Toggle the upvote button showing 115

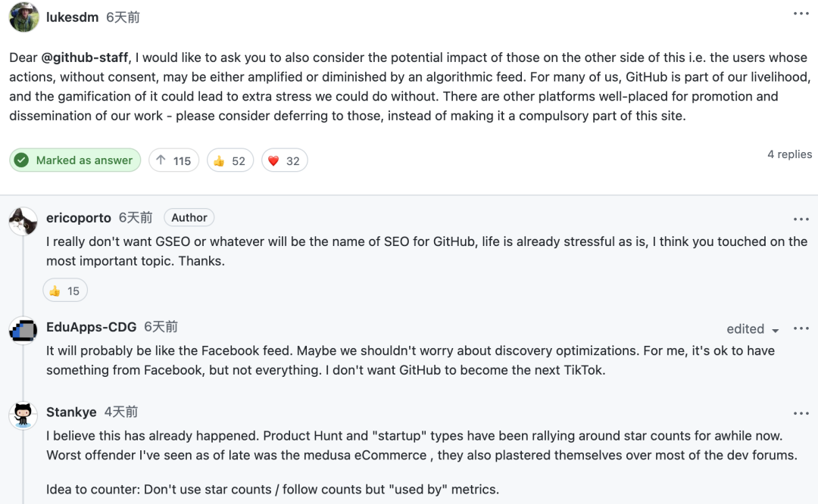[173, 160]
